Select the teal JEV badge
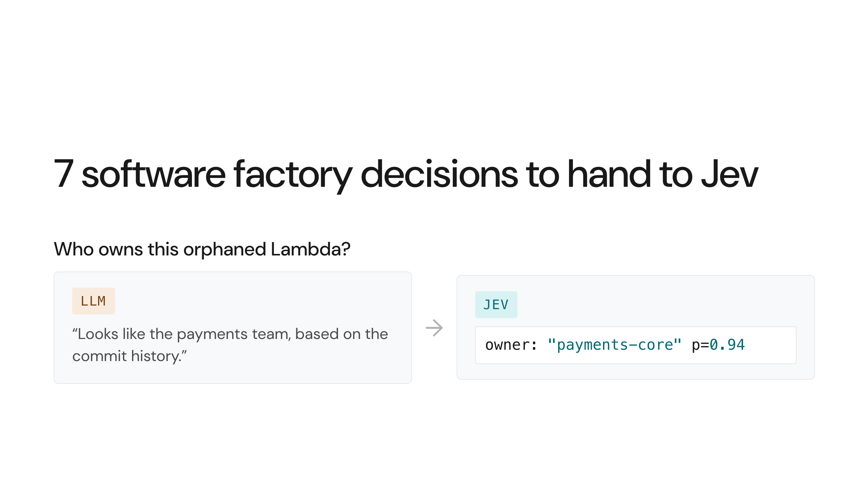868x487 pixels. [x=496, y=305]
